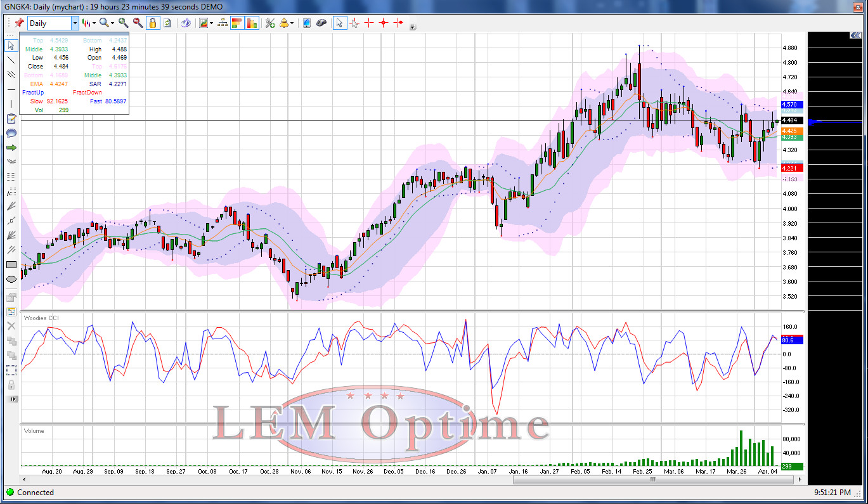The width and height of the screenshot is (868, 504).
Task: Click the scissors trading tools icon
Action: tap(270, 23)
